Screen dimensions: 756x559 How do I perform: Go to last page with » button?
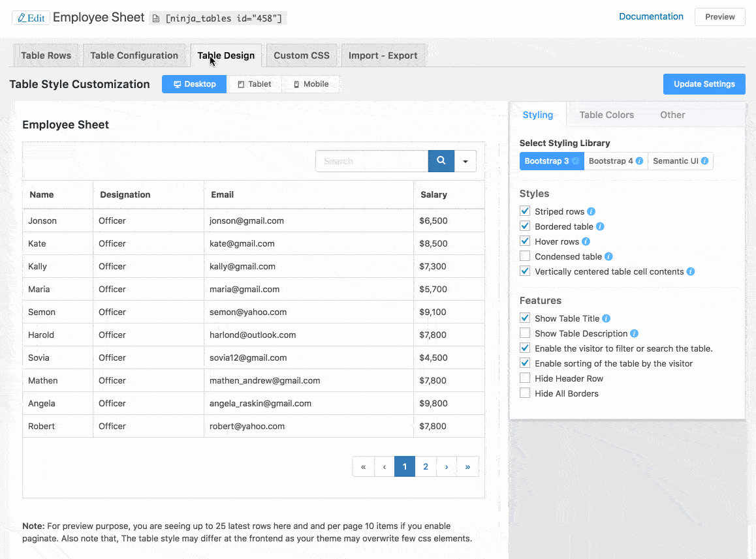point(467,466)
